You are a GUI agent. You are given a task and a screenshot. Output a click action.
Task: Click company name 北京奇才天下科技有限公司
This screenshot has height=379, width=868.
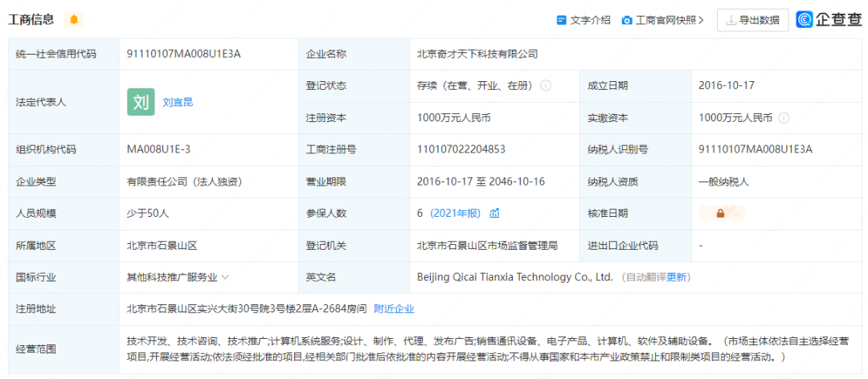pyautogui.click(x=477, y=54)
